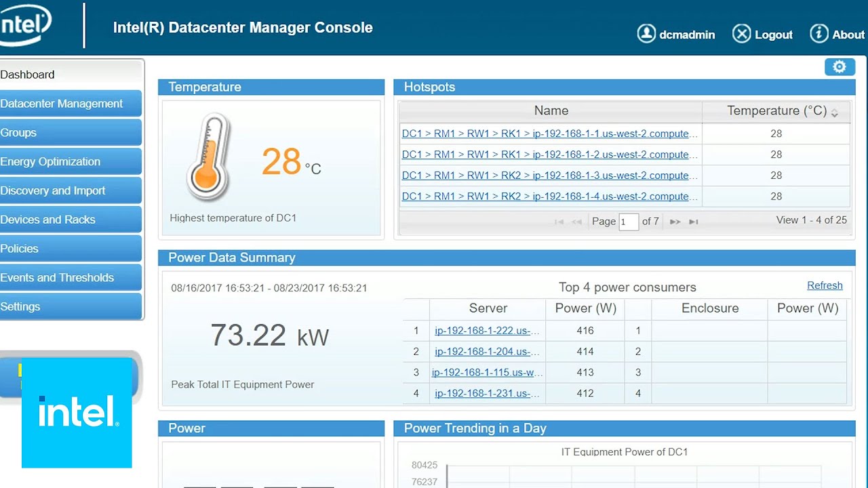The width and height of the screenshot is (868, 488).
Task: Click Refresh link in Power Data Summary
Action: click(x=825, y=285)
